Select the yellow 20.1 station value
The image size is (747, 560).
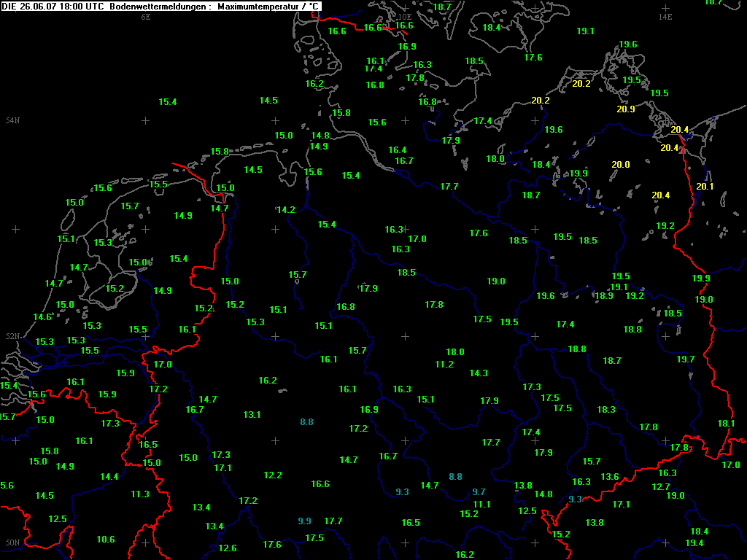[705, 187]
